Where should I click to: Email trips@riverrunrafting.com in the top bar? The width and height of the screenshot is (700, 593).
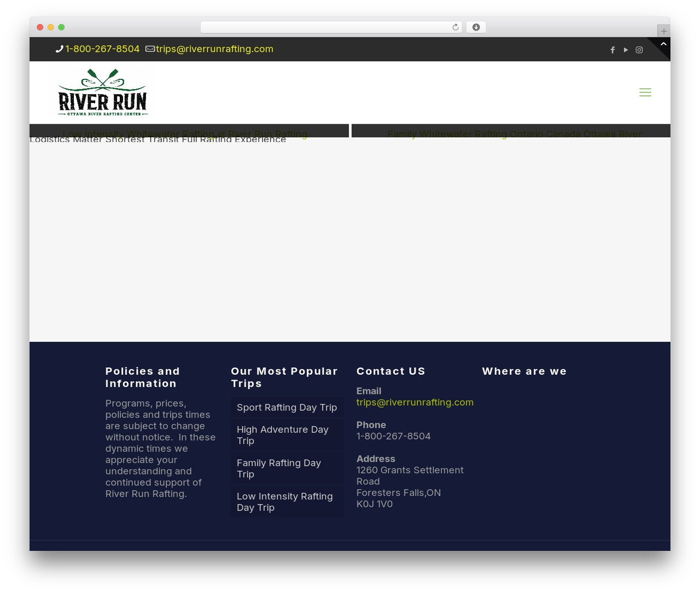tap(214, 49)
